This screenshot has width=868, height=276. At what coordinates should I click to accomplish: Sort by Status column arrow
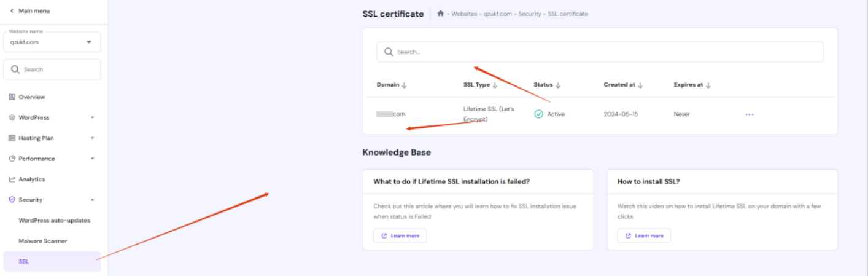click(x=558, y=85)
